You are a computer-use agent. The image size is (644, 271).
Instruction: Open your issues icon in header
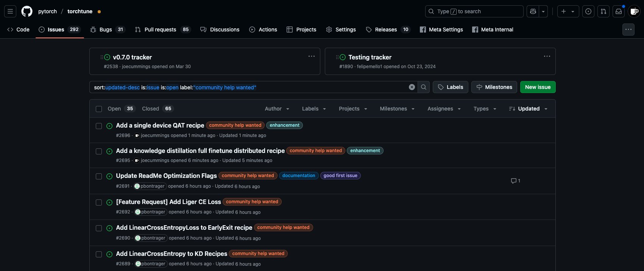click(588, 11)
